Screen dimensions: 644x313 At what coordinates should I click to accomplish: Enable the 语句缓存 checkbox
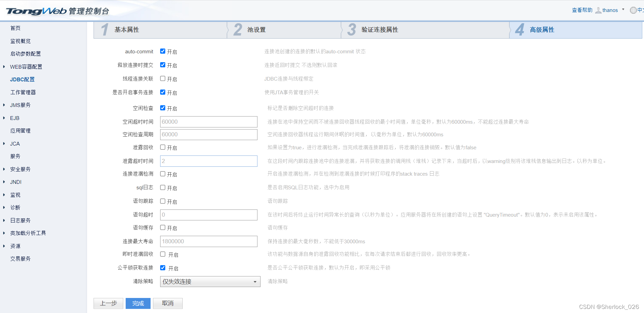tap(163, 228)
